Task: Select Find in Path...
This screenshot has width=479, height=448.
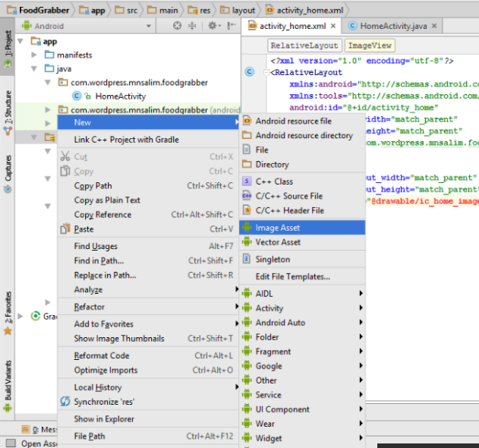Action: pyautogui.click(x=148, y=260)
